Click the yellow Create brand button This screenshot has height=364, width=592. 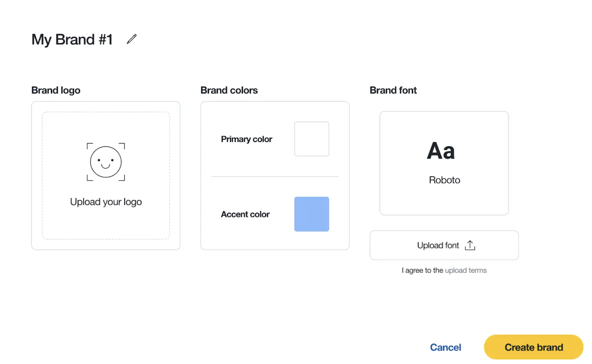533,347
